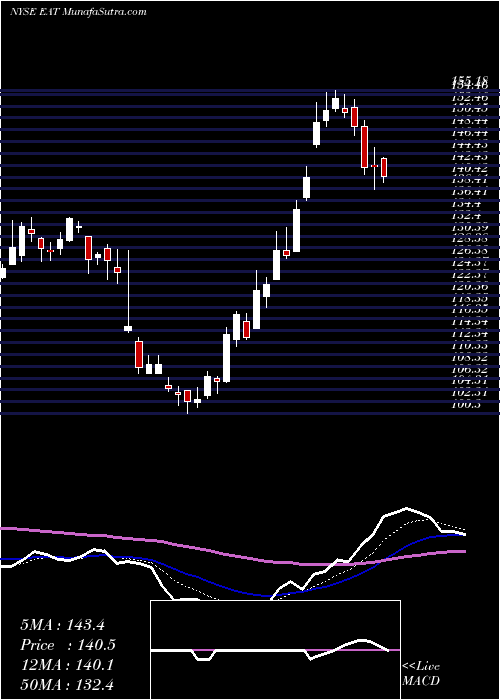
Task: Click the 134.4 price axis label
Action: (x=466, y=202)
